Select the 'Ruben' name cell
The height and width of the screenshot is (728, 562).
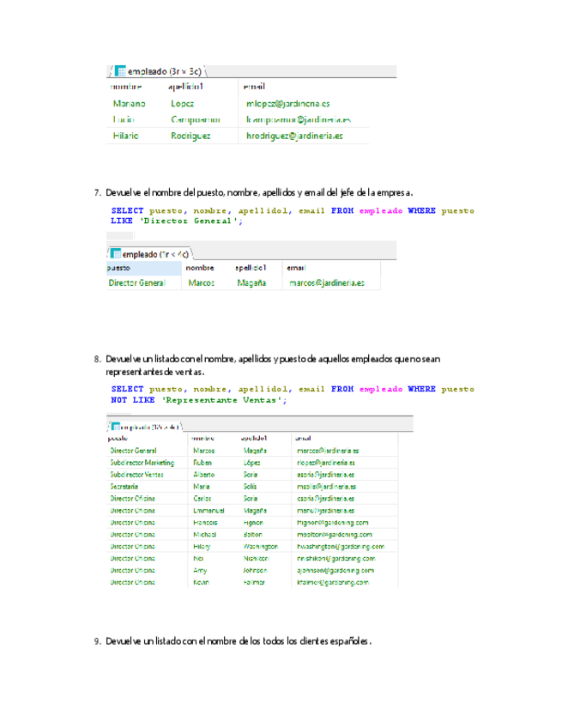click(202, 463)
